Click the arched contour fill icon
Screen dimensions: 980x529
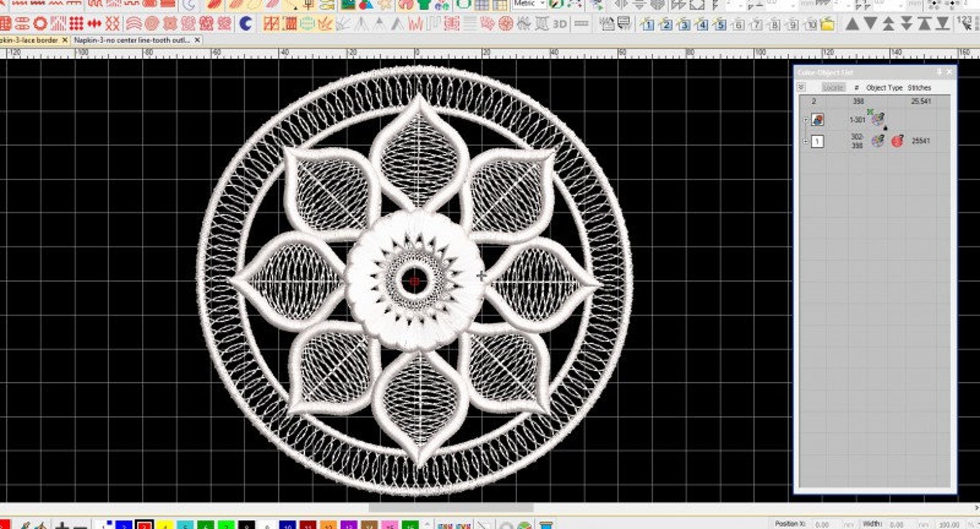tap(133, 24)
